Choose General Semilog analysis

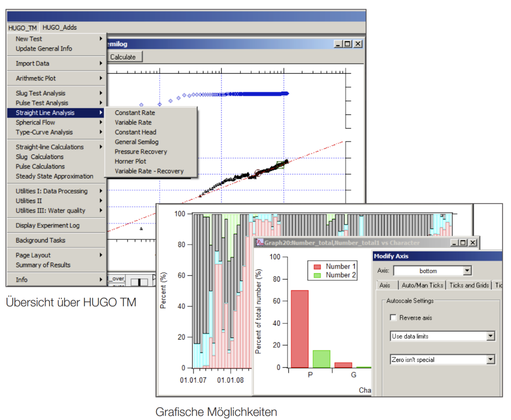[x=151, y=142]
